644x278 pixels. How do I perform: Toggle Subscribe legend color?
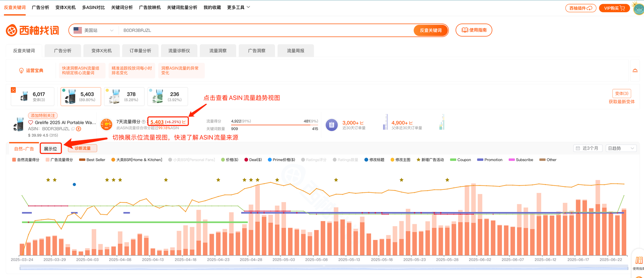(x=512, y=160)
